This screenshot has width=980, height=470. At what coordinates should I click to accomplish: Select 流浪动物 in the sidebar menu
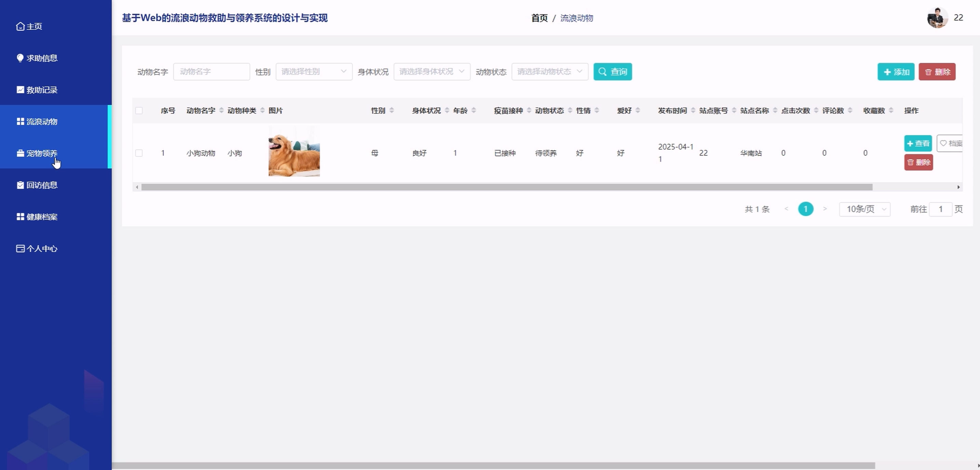point(42,122)
